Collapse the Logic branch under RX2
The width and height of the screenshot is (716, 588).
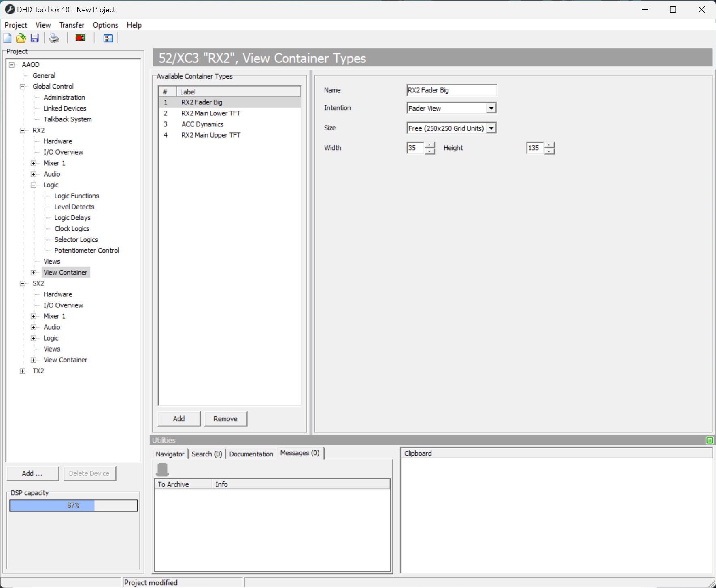(x=34, y=185)
